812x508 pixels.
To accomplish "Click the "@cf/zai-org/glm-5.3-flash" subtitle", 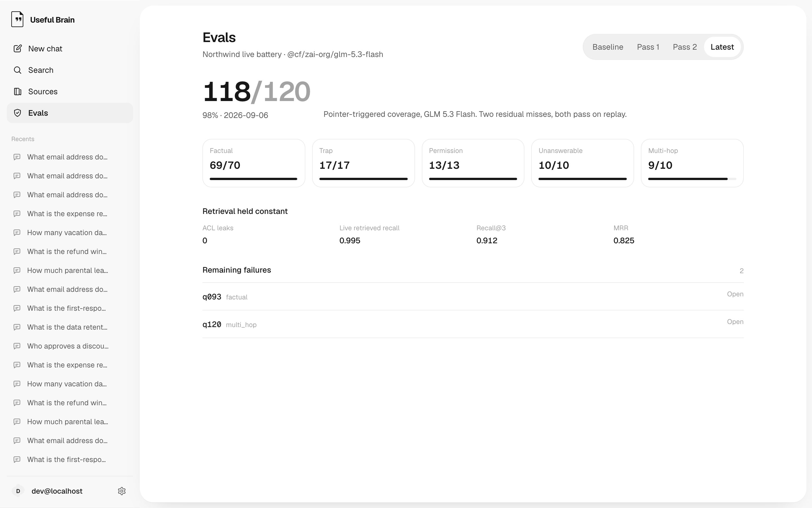I will 335,54.
